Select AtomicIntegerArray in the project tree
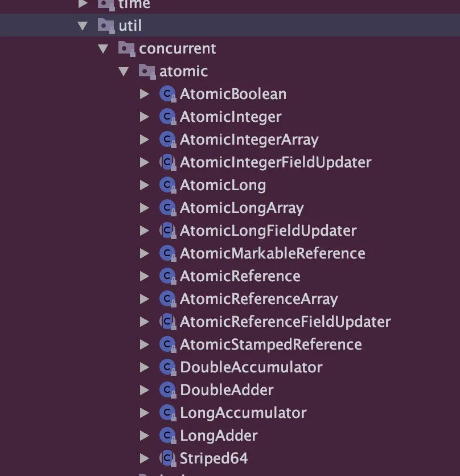Screen dimensions: 460x476 [x=249, y=139]
